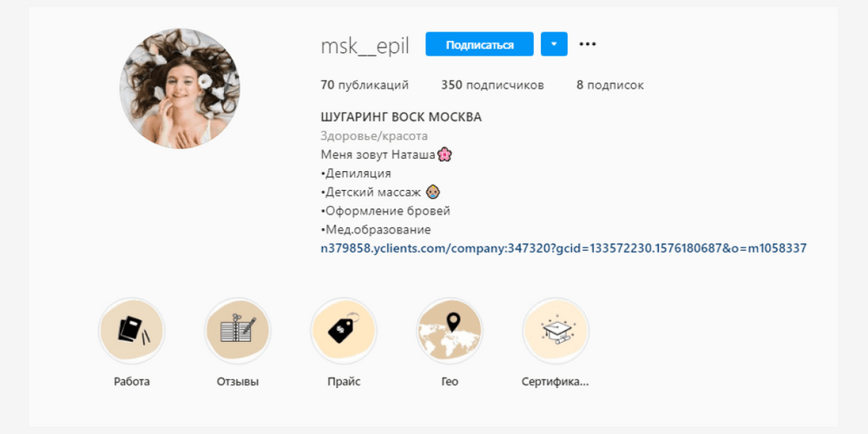
Task: Open the Работа highlight icon
Action: [x=132, y=331]
